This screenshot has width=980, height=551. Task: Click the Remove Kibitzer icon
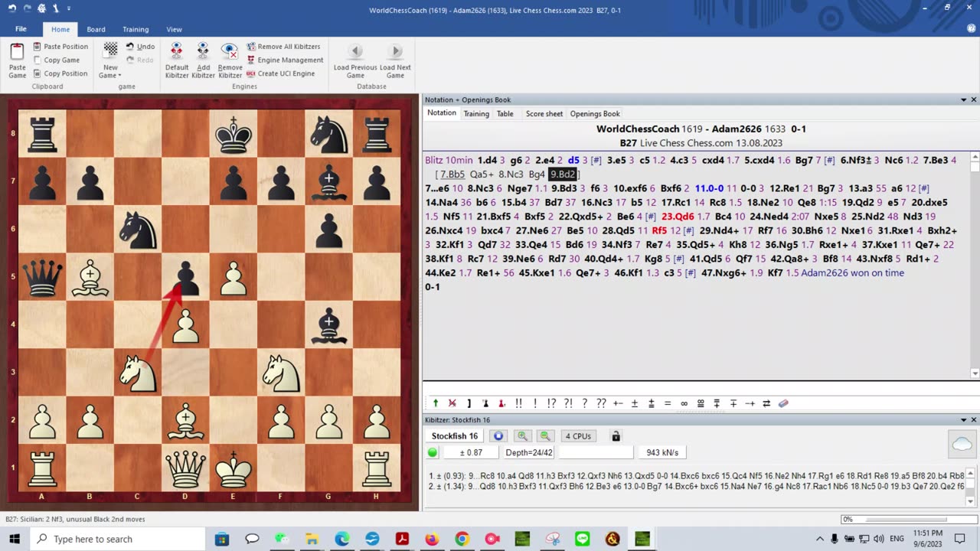pyautogui.click(x=230, y=60)
